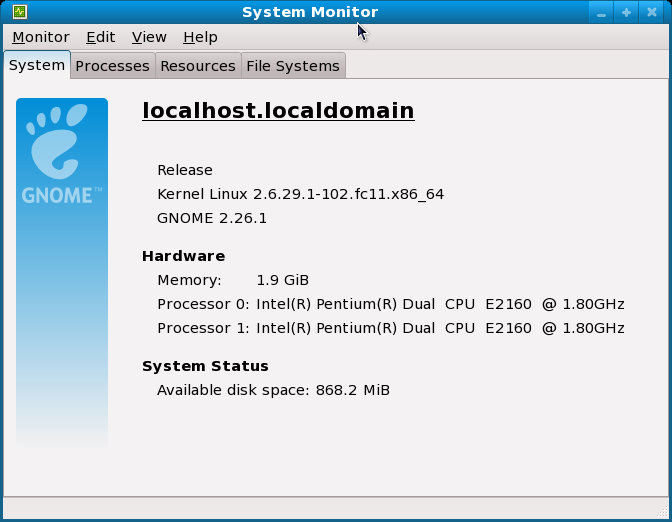
Task: Click the localhost.localdomain hostname heading
Action: (x=278, y=111)
